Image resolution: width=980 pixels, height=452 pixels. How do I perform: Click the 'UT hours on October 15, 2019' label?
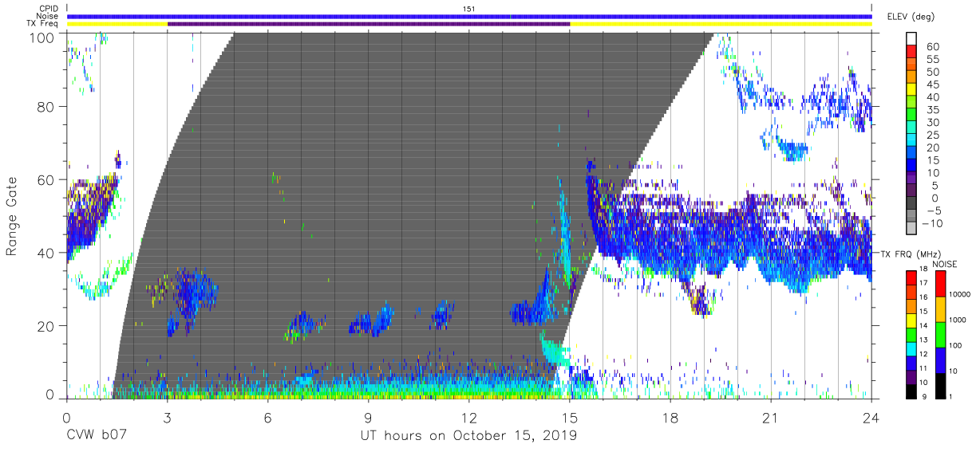click(x=468, y=436)
